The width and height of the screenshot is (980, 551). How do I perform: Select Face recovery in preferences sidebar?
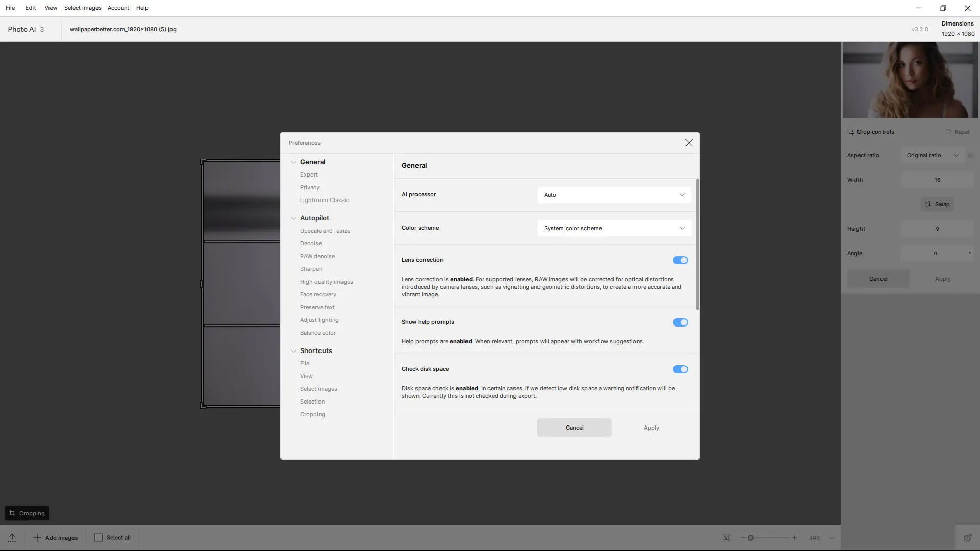318,294
